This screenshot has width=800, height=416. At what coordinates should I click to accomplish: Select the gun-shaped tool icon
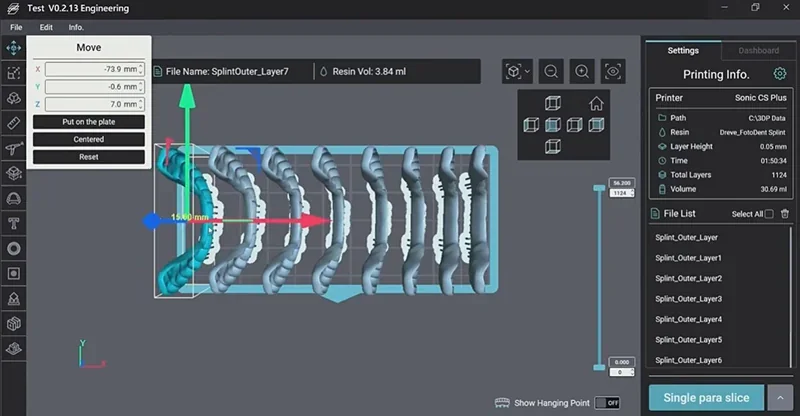click(x=13, y=148)
